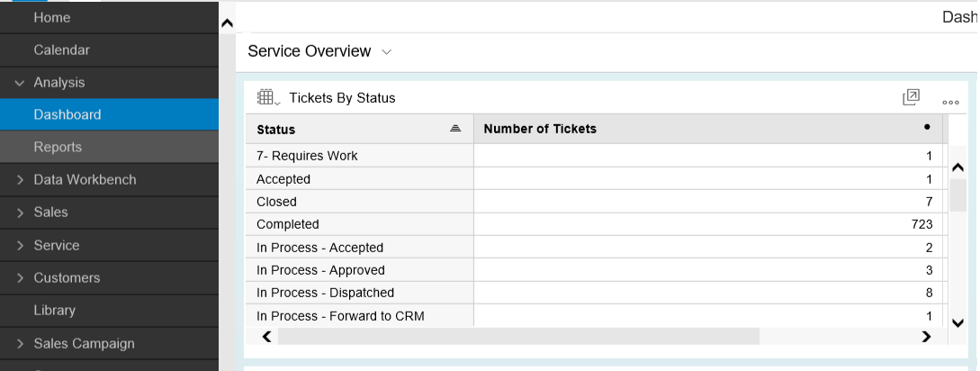Select the 'Closed' status cell
Viewport: 980px width, 371px height.
pos(359,202)
